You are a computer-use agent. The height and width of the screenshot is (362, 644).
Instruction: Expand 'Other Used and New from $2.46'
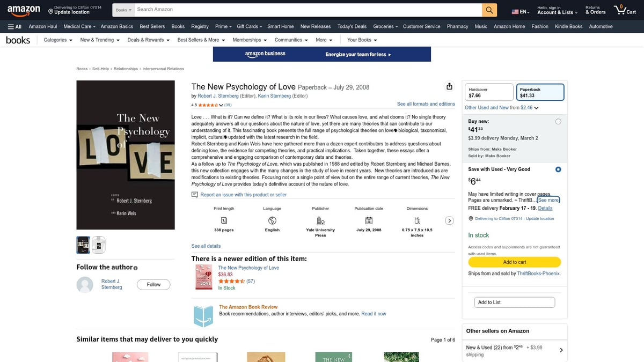click(500, 107)
